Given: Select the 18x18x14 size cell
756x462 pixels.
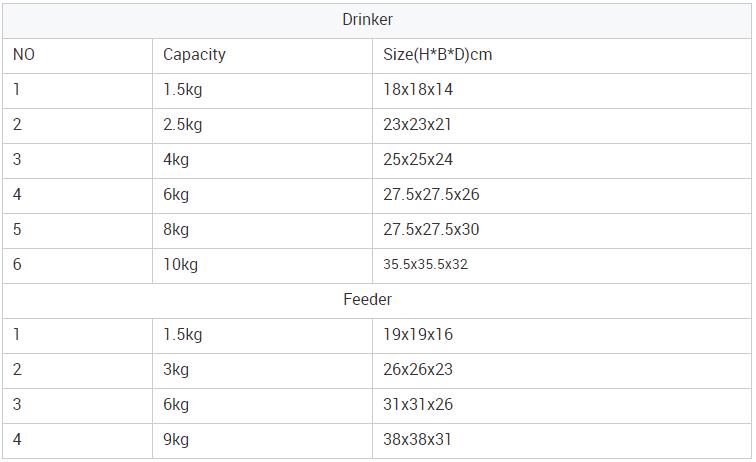Looking at the screenshot, I should 418,90.
